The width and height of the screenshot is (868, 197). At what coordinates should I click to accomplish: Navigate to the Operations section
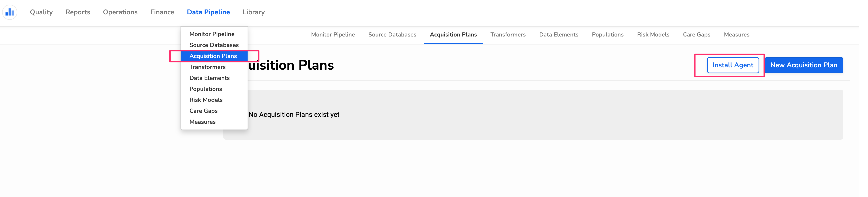(120, 12)
